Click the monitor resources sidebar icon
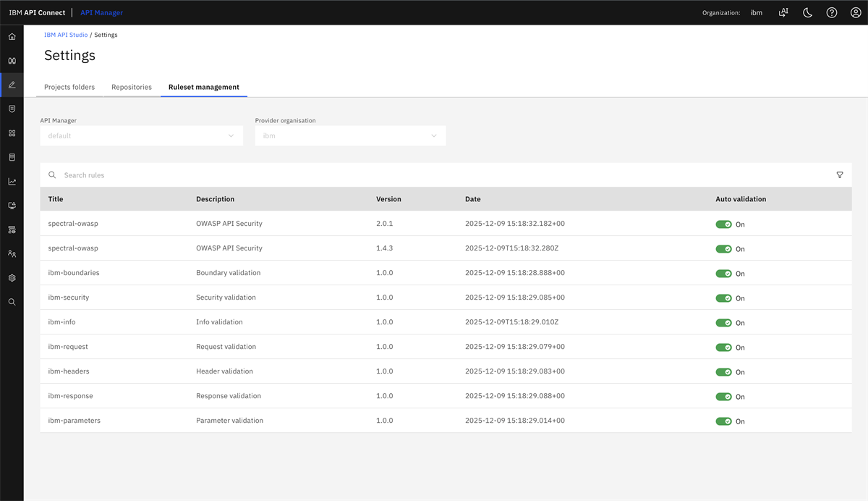The width and height of the screenshot is (868, 501). [12, 206]
